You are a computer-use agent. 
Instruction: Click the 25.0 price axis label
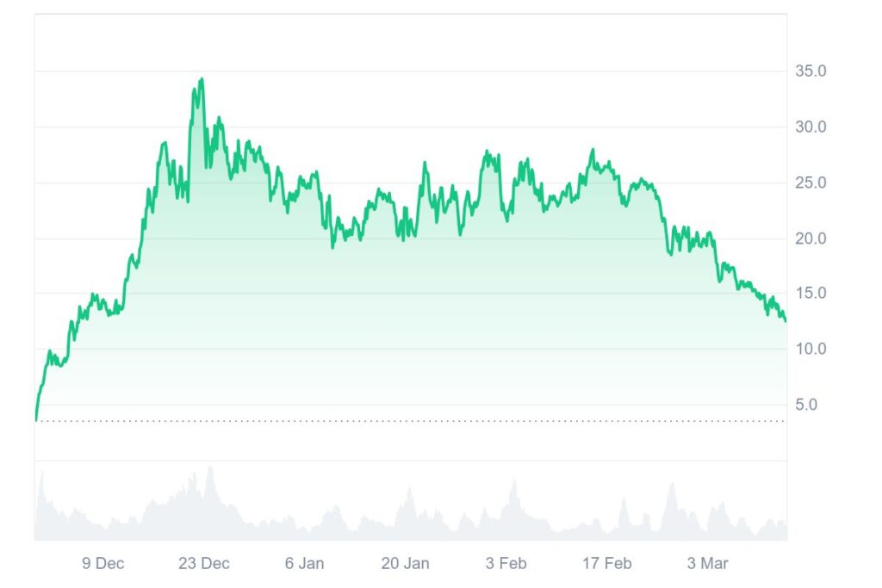[811, 183]
